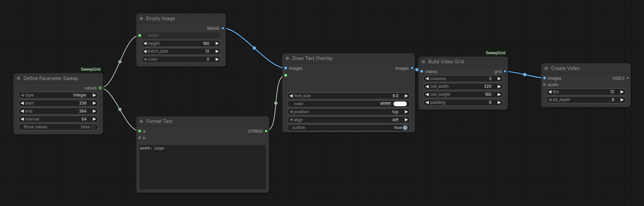Collapse the Draw Text Overlay node dot
The image size is (644, 206).
pos(287,58)
